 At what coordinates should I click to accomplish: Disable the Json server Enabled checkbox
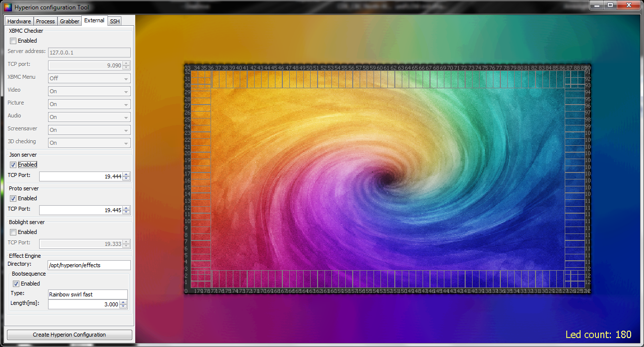(x=13, y=165)
